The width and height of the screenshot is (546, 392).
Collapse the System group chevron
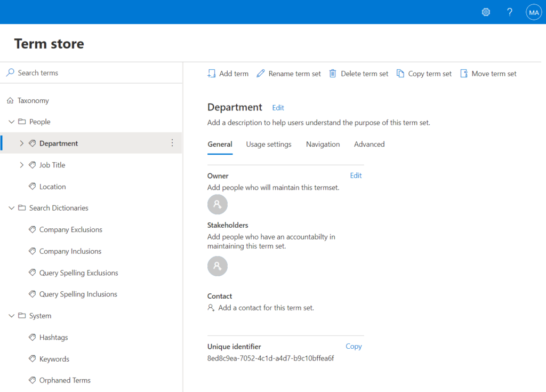coord(12,316)
